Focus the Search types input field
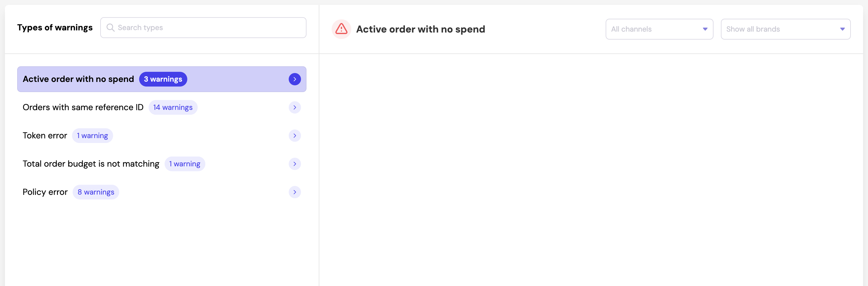 coord(209,28)
